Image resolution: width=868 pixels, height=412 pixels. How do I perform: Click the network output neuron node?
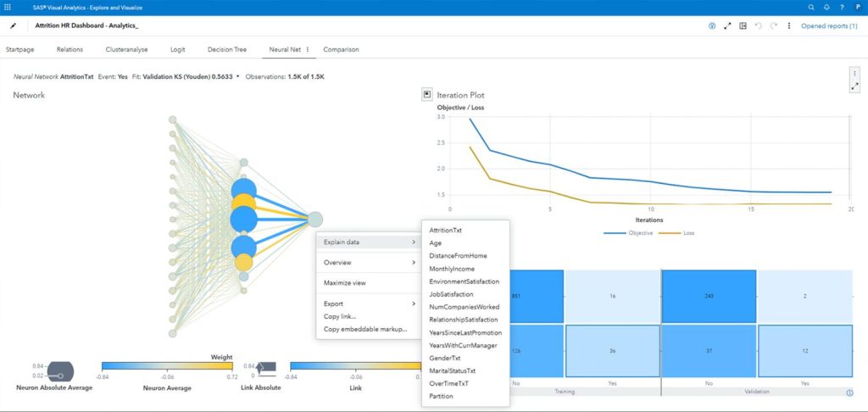click(314, 220)
